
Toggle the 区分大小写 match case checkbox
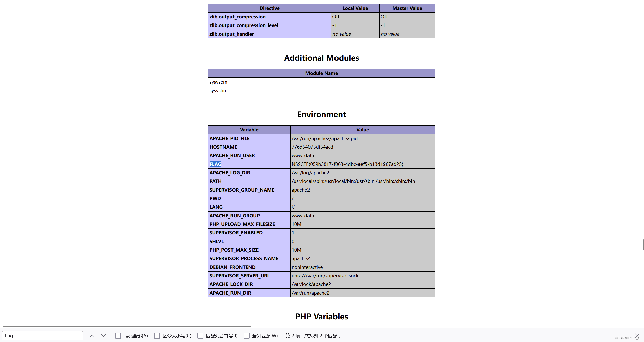click(x=157, y=336)
